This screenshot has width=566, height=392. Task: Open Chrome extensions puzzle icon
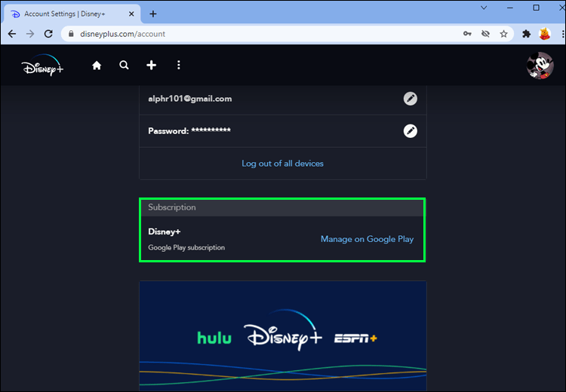click(526, 34)
